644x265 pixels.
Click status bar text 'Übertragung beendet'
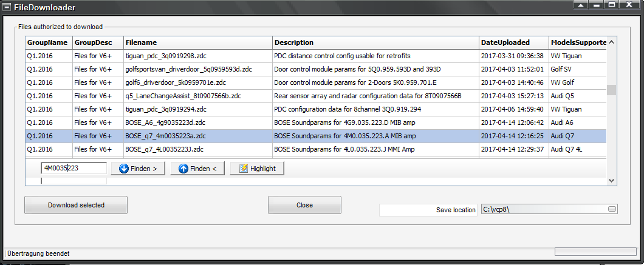pyautogui.click(x=38, y=253)
